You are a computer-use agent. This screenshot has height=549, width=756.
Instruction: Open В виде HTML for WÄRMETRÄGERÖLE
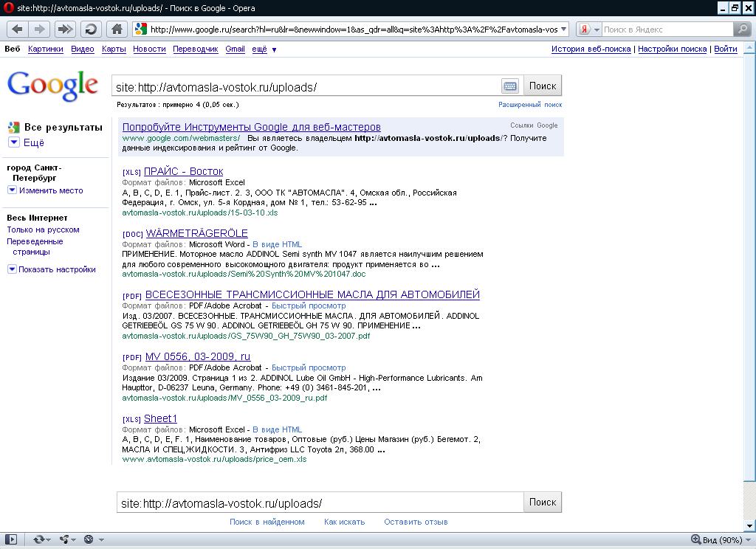(x=278, y=244)
